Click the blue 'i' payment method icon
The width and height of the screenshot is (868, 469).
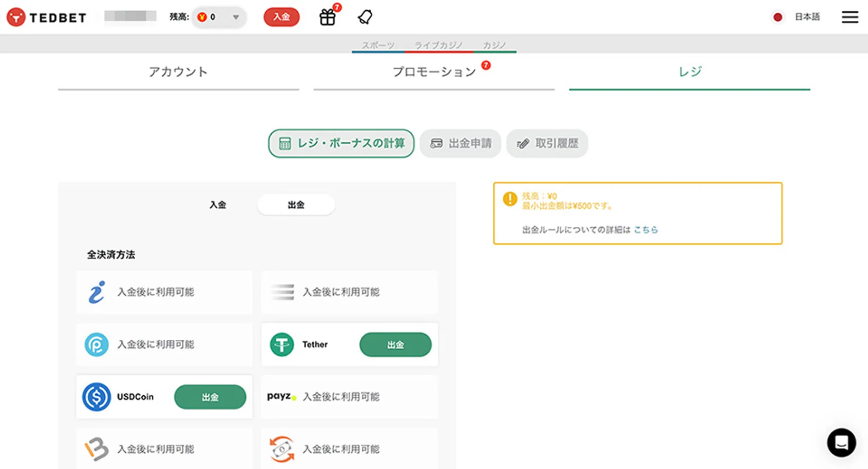(x=96, y=292)
